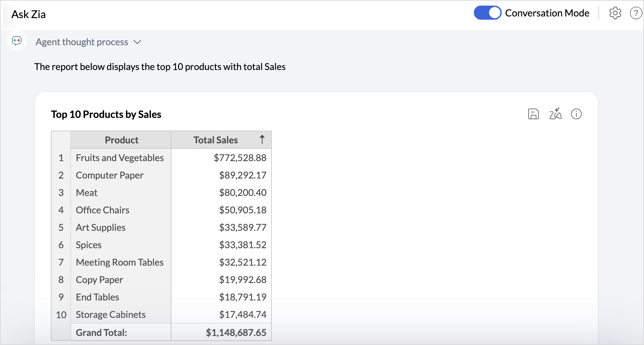This screenshot has width=644, height=345.
Task: Click the Save report icon
Action: point(533,114)
